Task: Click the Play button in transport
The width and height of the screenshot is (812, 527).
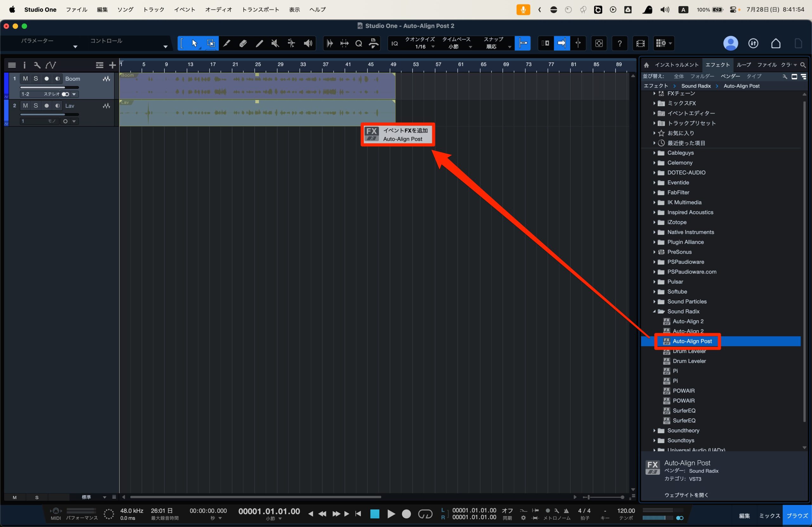Action: coord(391,514)
